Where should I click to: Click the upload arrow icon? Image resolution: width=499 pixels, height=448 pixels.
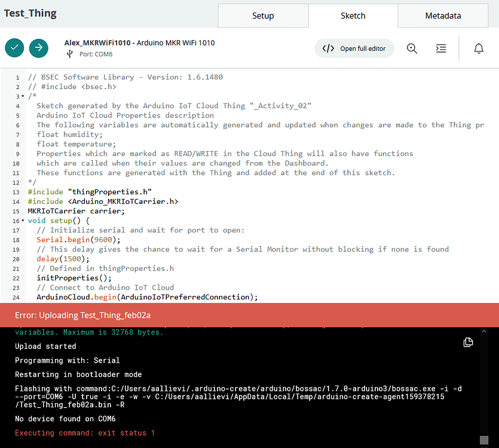38,48
